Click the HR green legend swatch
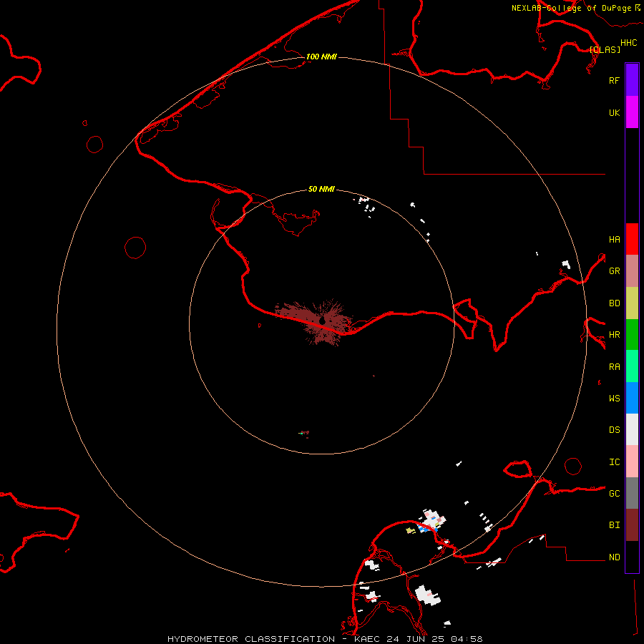The height and width of the screenshot is (644, 644). 632,335
